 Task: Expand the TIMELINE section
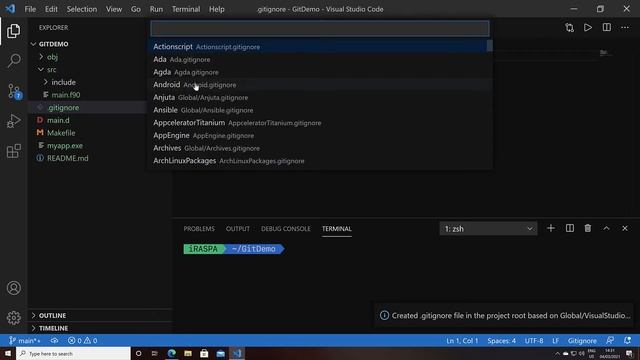point(53,328)
